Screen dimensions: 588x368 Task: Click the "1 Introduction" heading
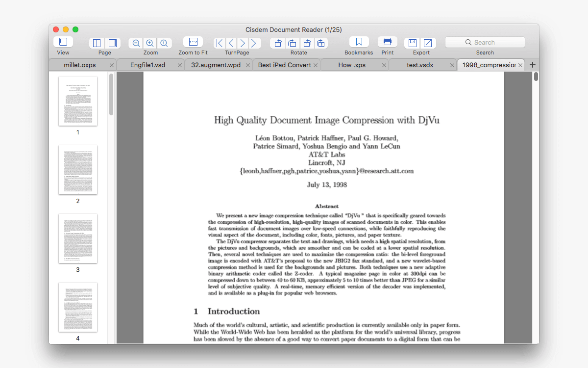pos(227,312)
